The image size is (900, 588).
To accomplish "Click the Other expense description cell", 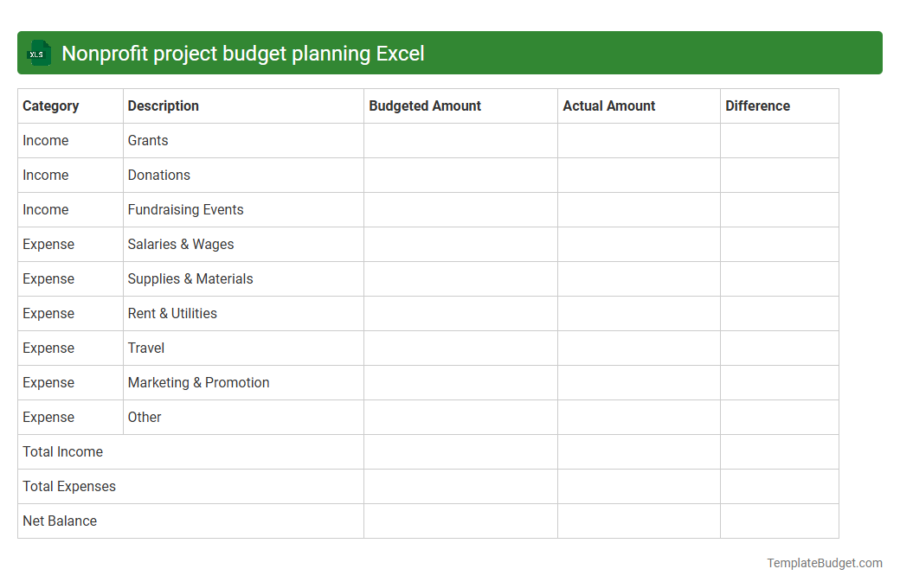I will click(145, 417).
